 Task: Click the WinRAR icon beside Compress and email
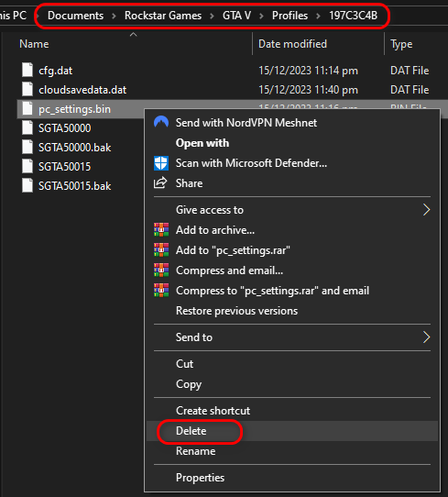(161, 271)
